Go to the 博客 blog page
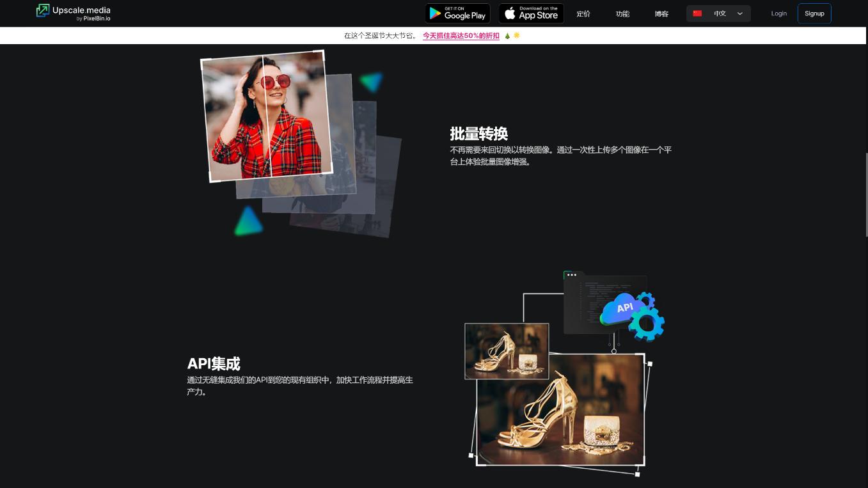The height and width of the screenshot is (488, 868). pyautogui.click(x=661, y=13)
